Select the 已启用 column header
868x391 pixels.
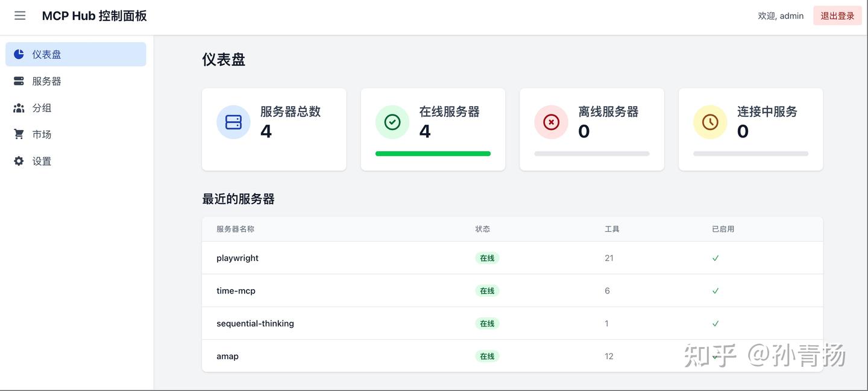pyautogui.click(x=723, y=229)
